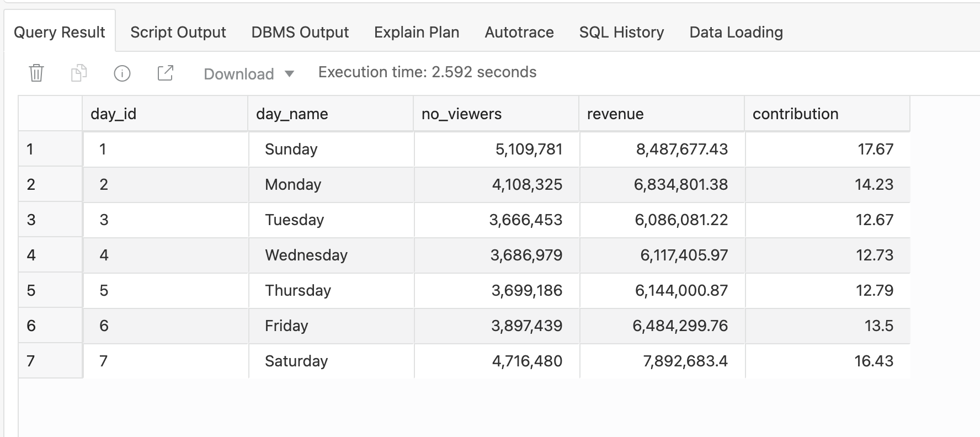Switch to the Script Output tab

pyautogui.click(x=178, y=32)
